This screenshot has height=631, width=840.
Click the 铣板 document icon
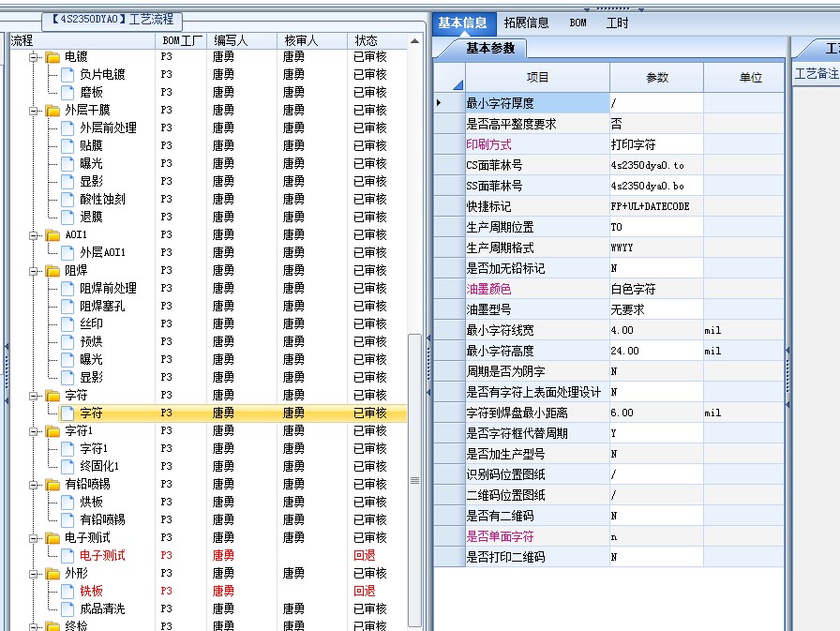(x=67, y=592)
